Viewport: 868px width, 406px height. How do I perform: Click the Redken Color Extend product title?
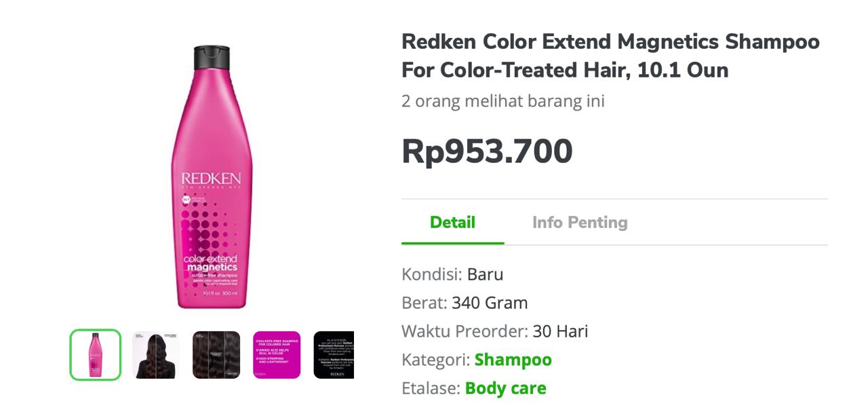click(x=610, y=55)
